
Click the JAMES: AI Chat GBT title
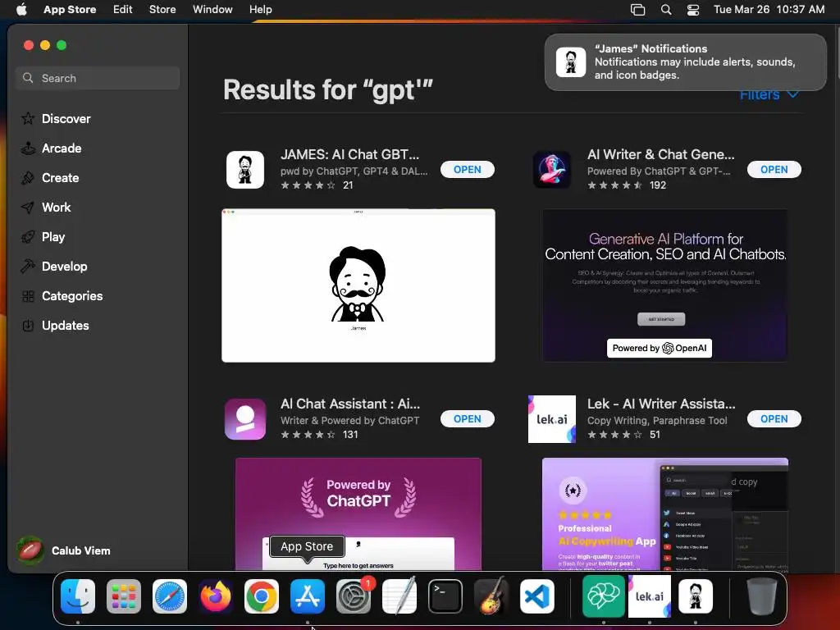click(349, 154)
